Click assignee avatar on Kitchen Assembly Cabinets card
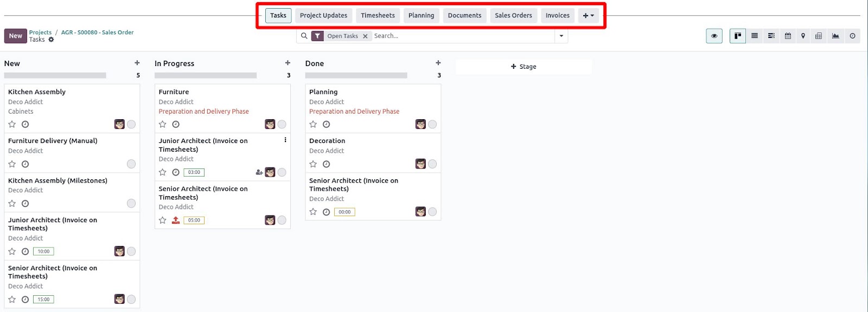The width and height of the screenshot is (868, 312). click(x=119, y=125)
